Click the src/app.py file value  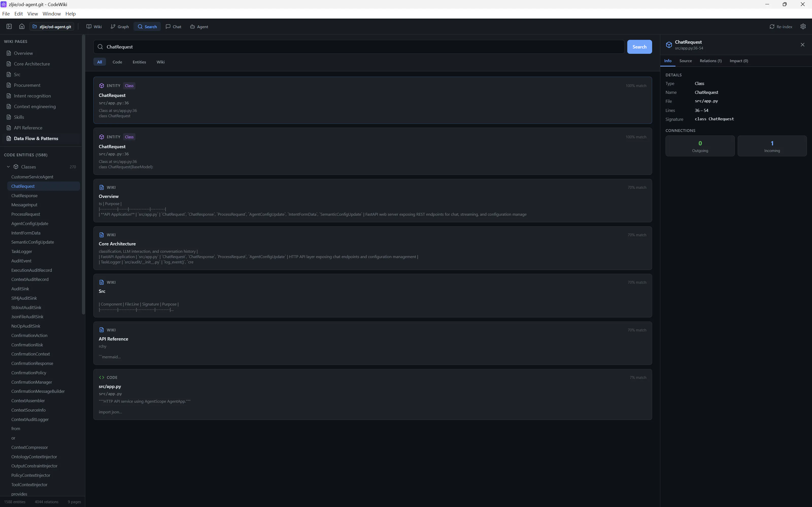706,101
